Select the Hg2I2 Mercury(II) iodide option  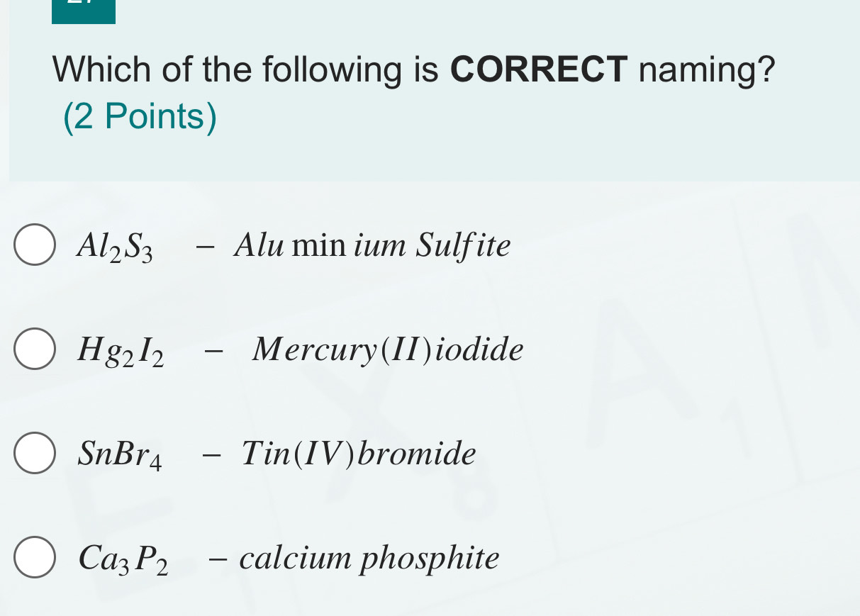pos(34,349)
